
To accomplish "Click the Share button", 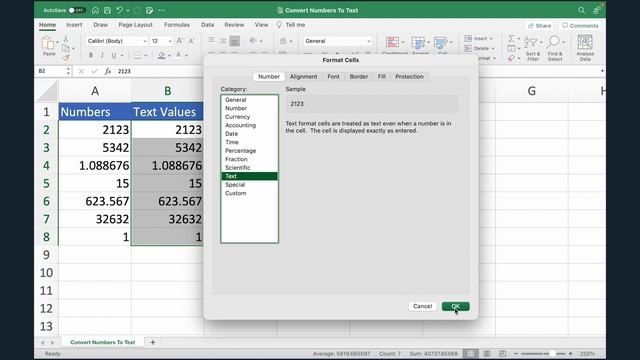I will (x=539, y=25).
